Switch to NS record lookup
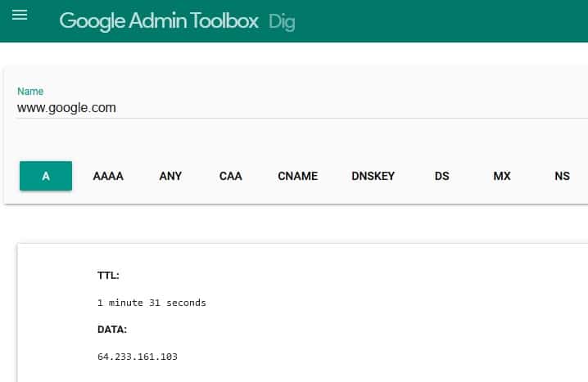This screenshot has height=382, width=588. (562, 176)
